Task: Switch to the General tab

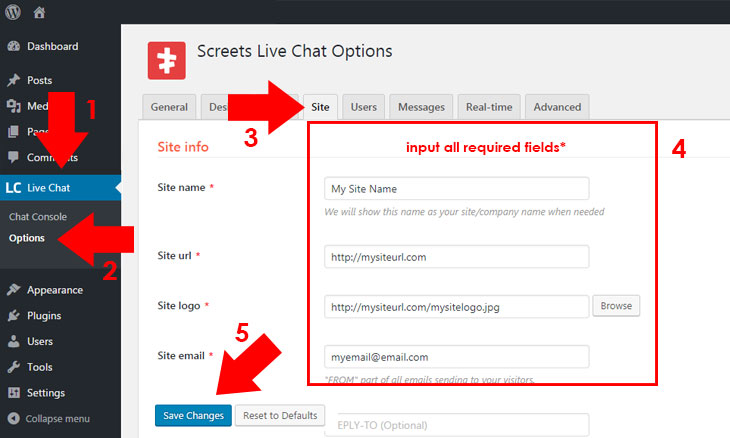Action: coord(169,107)
